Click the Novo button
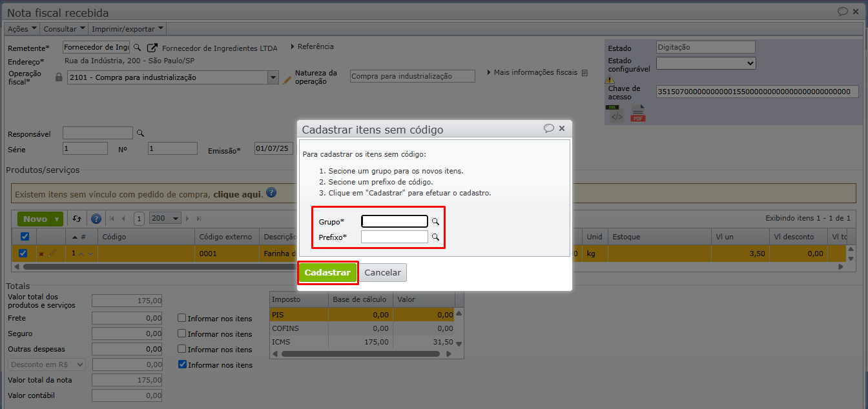868x409 pixels. pos(36,219)
